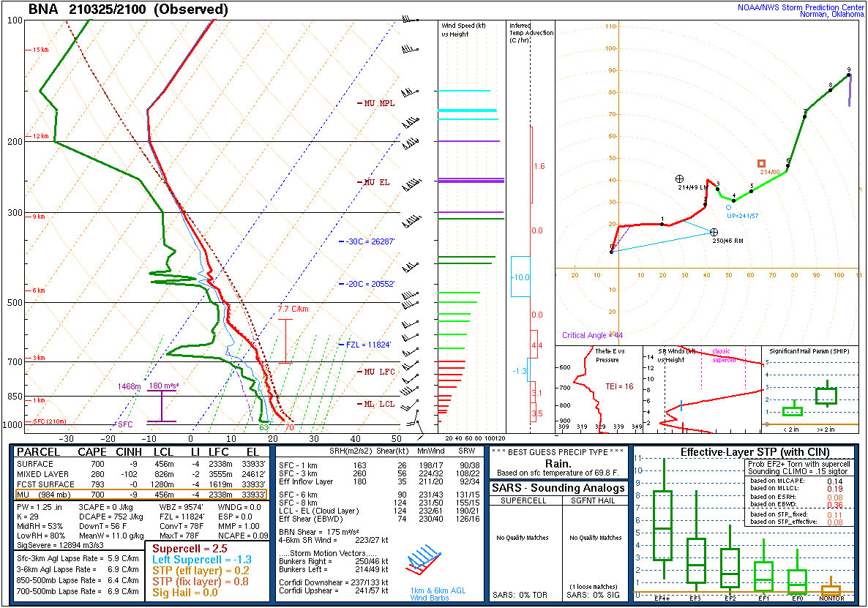Click the NONTOR box plot
The width and height of the screenshot is (868, 608).
831,588
